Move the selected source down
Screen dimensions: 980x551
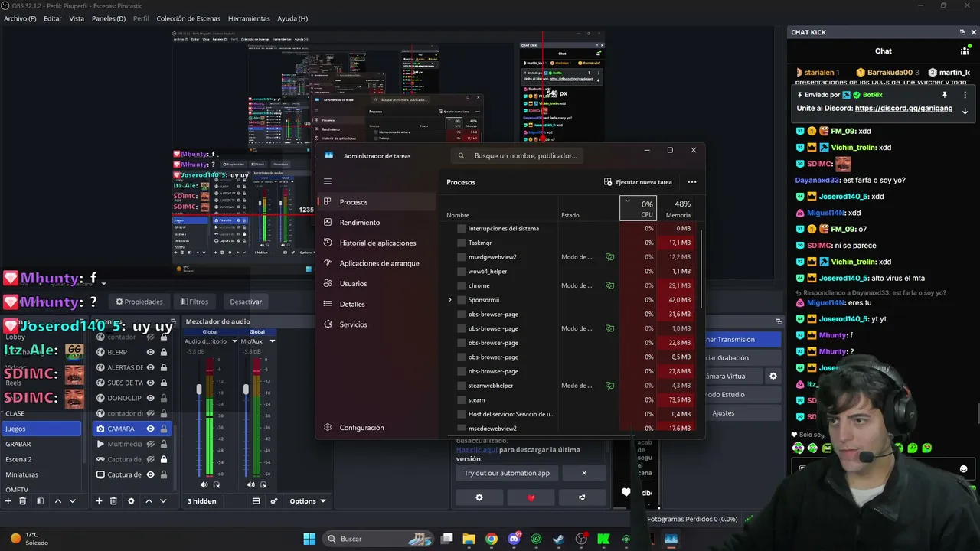pyautogui.click(x=164, y=501)
